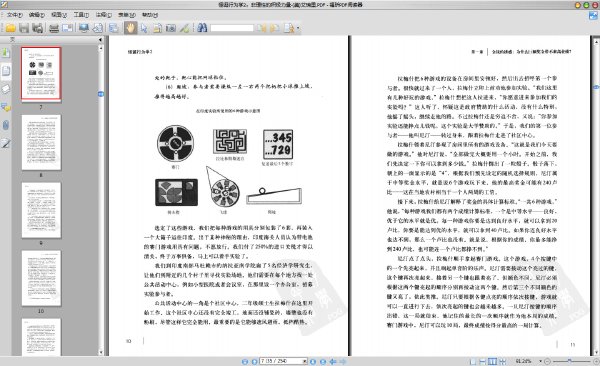600x366 pixels.
Task: Click the Snapshot camera tool
Action: (x=171, y=28)
